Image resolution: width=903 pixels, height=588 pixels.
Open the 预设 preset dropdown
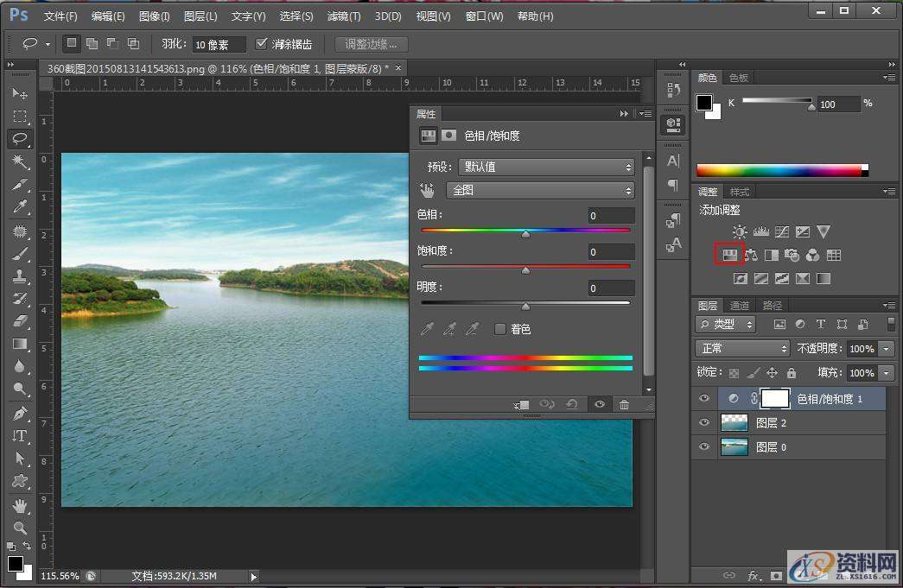coord(546,167)
